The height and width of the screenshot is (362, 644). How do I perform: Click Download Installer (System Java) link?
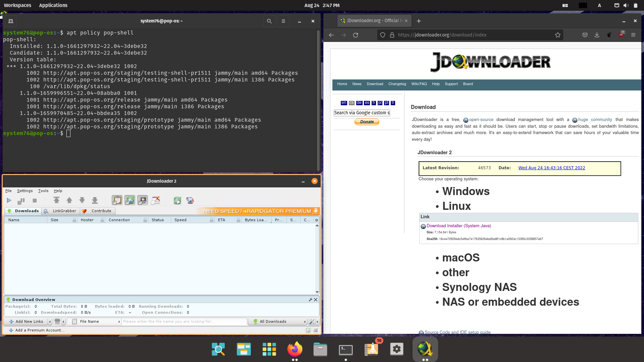tap(459, 226)
